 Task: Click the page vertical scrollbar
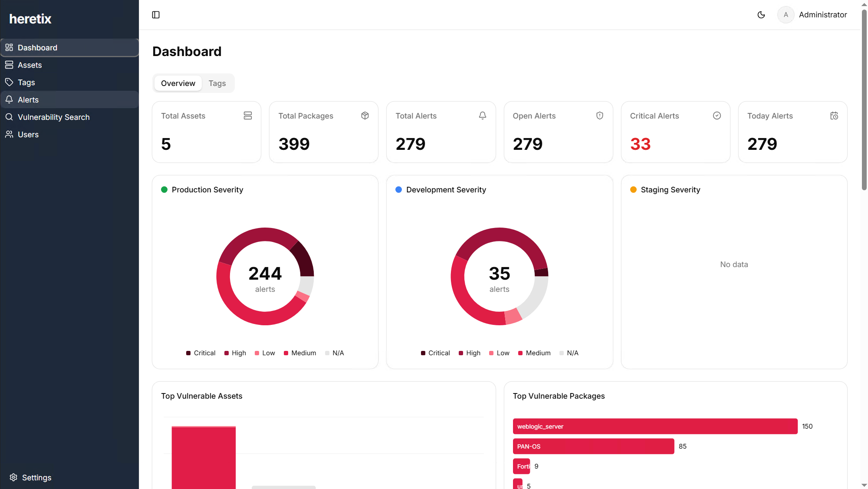tap(864, 100)
